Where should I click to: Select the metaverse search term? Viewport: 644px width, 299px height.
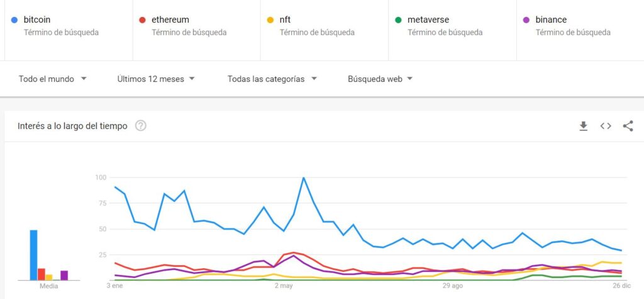(452, 30)
